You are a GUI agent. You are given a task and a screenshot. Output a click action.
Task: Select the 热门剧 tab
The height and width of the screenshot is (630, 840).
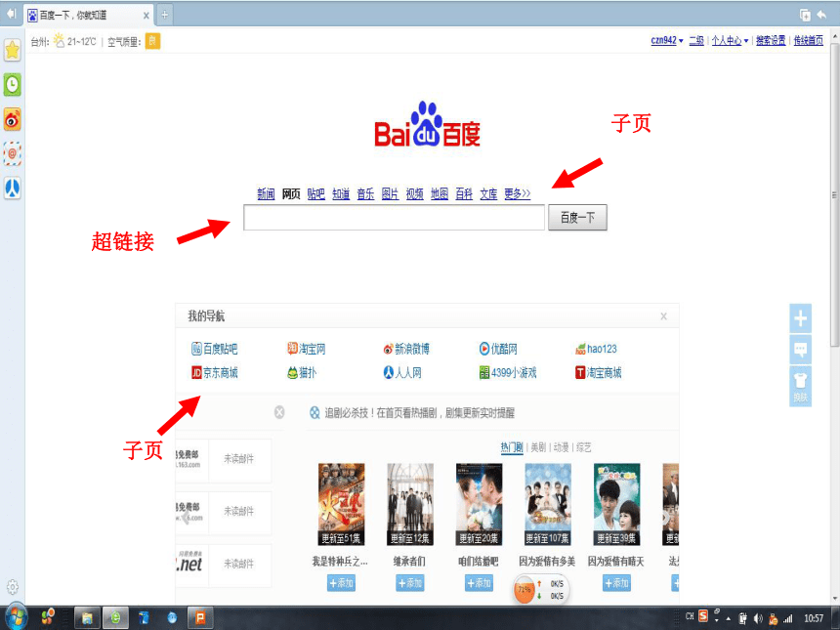tap(512, 447)
